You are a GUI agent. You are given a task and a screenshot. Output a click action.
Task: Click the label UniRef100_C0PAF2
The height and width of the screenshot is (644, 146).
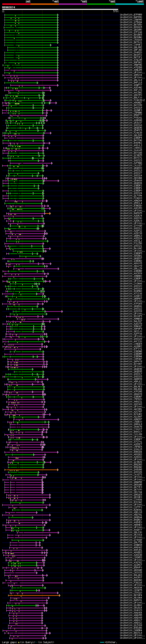pos(131,45)
